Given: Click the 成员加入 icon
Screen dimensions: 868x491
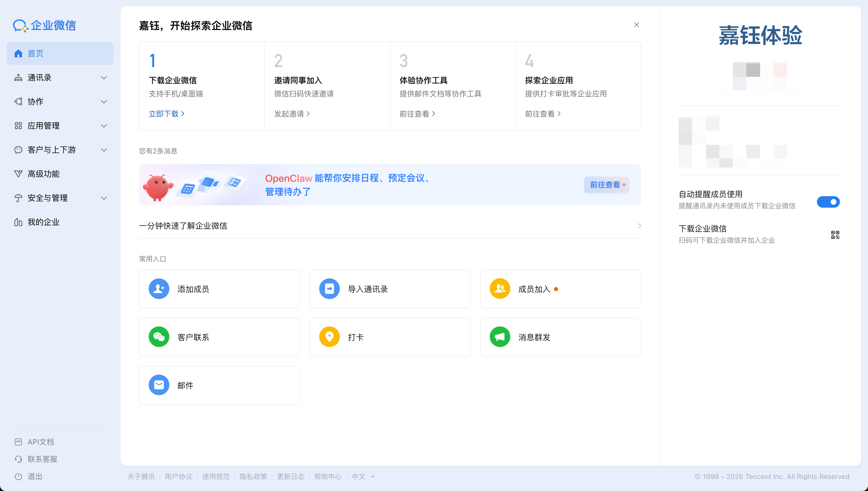Looking at the screenshot, I should pyautogui.click(x=500, y=289).
